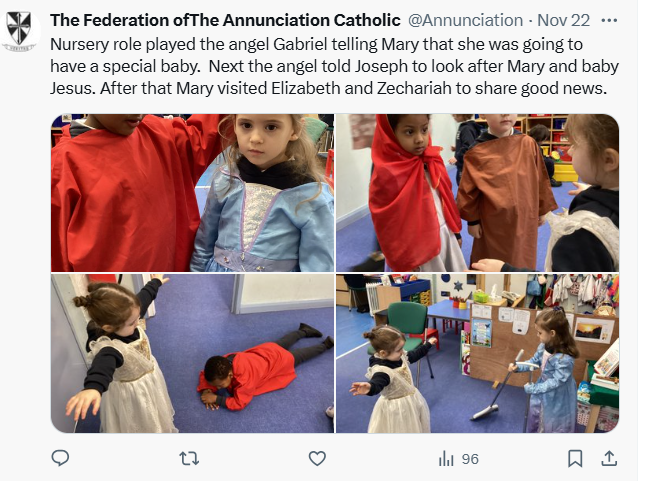
Task: Click the school crest profile avatar
Action: 19,29
